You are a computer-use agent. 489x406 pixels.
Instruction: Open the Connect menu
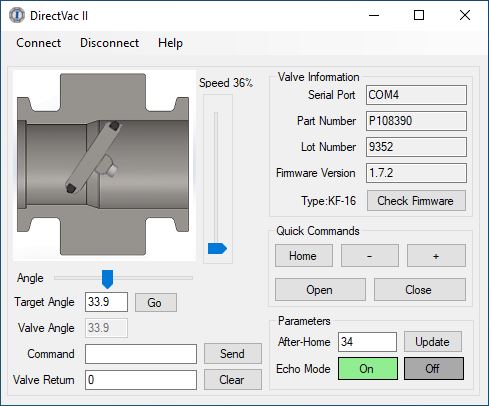tap(39, 43)
